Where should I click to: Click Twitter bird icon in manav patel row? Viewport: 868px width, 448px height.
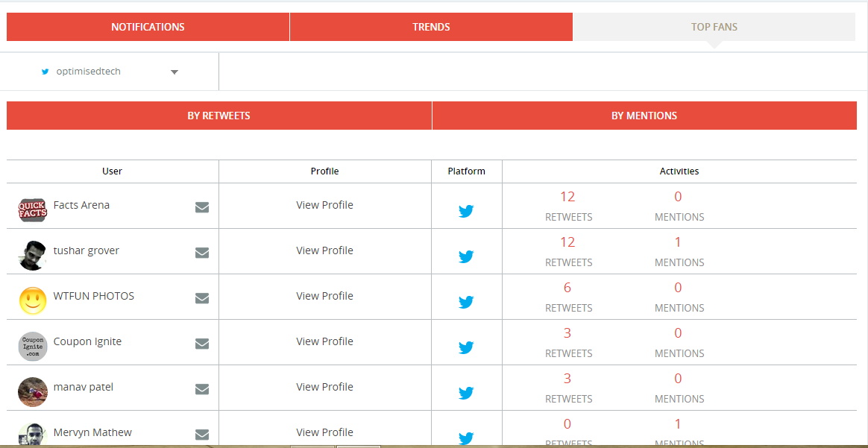tap(466, 393)
